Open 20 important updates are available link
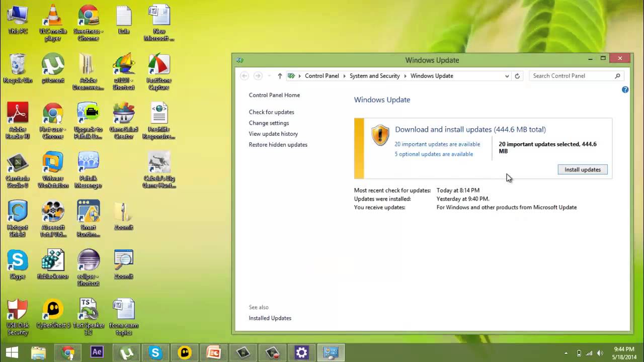This screenshot has height=362, width=644. point(437,144)
